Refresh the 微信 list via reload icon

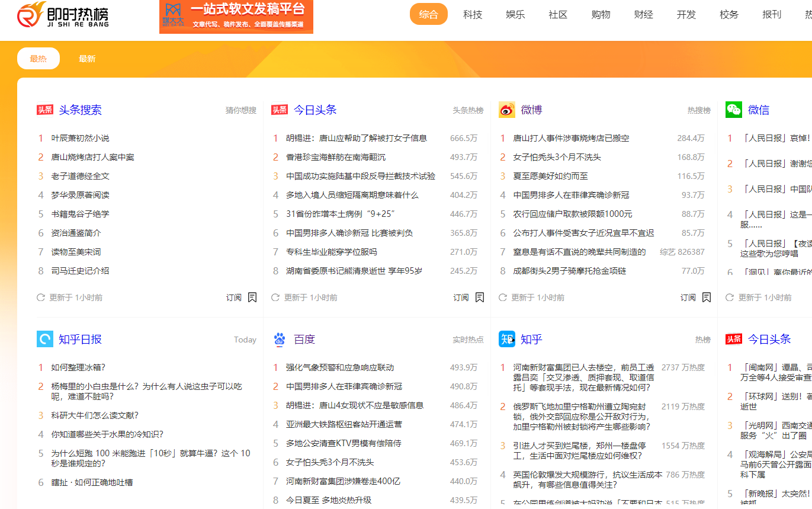click(x=730, y=297)
